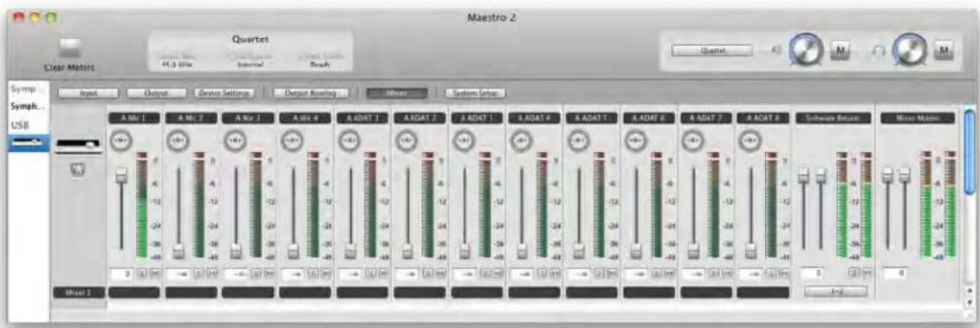Viewport: 980px width, 328px height.
Task: Click the vertical scrollbar thumb at right
Action: click(x=969, y=151)
